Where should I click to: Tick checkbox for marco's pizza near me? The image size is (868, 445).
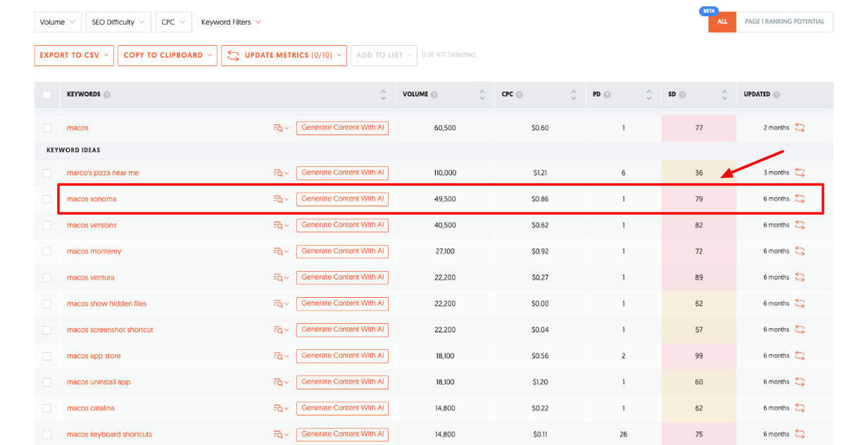[47, 173]
